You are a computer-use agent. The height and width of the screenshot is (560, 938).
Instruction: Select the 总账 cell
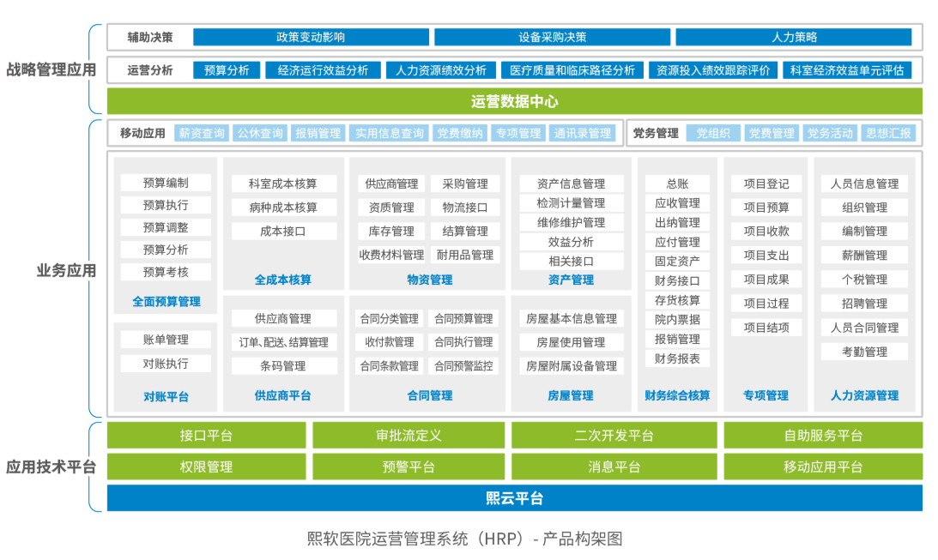click(677, 184)
